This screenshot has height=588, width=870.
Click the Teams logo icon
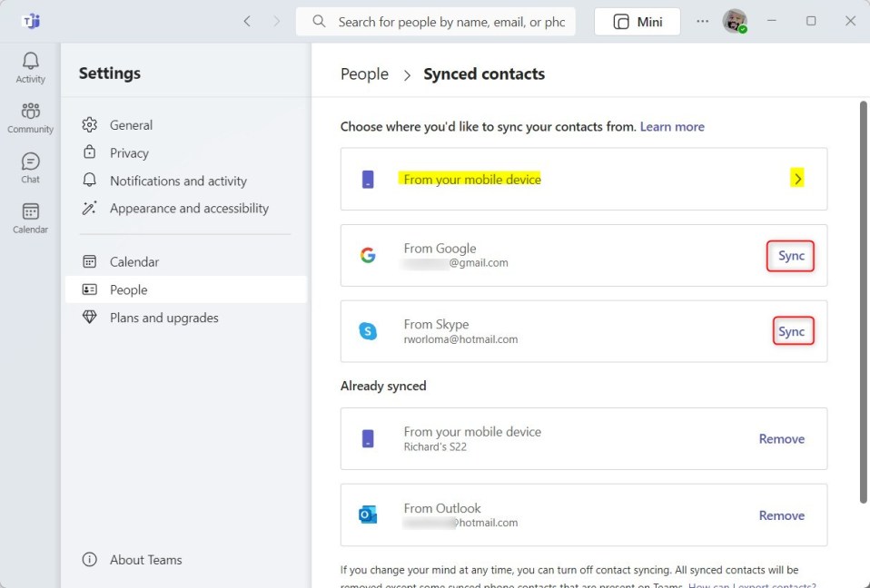tap(31, 21)
